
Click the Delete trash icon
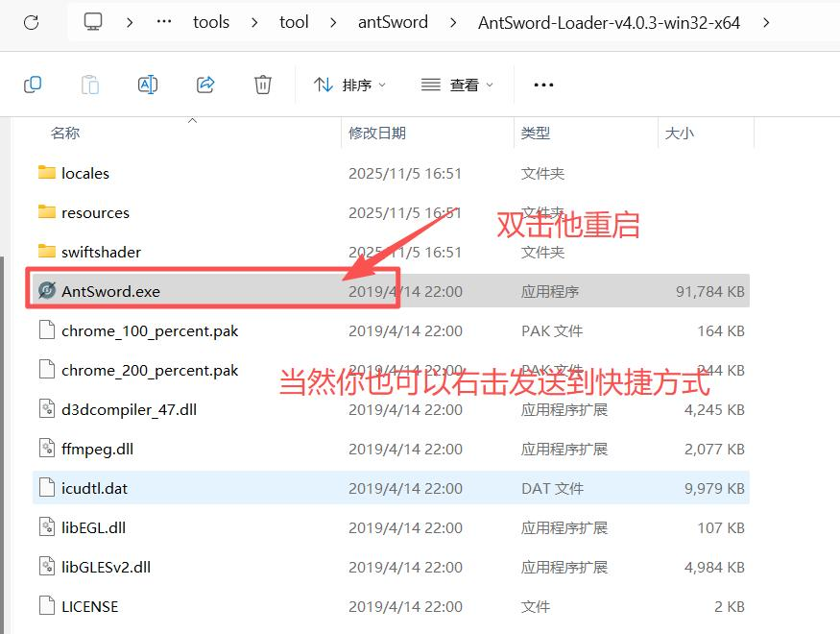point(262,85)
